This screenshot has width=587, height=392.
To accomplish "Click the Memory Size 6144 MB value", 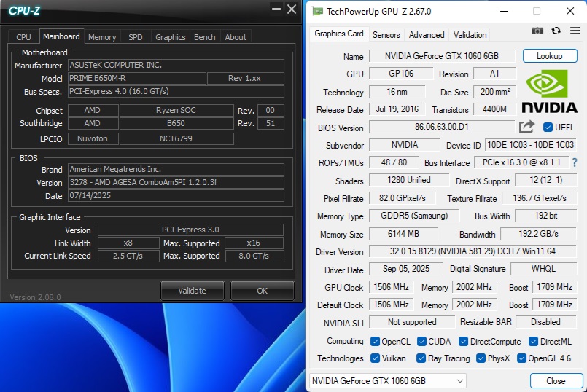I will coord(403,234).
